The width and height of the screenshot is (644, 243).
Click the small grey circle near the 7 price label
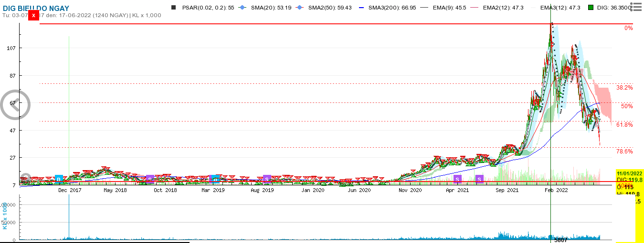tap(26, 179)
